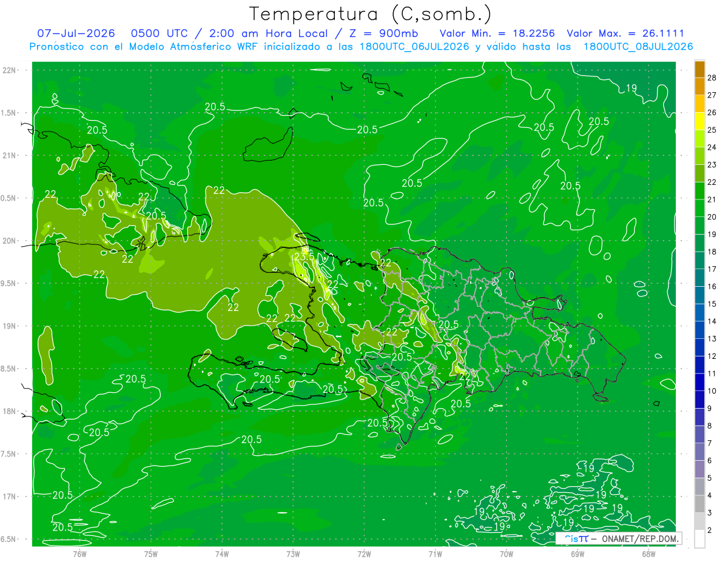The height and width of the screenshot is (562, 728).
Task: Click longitude axis label "74W"
Action: click(222, 554)
